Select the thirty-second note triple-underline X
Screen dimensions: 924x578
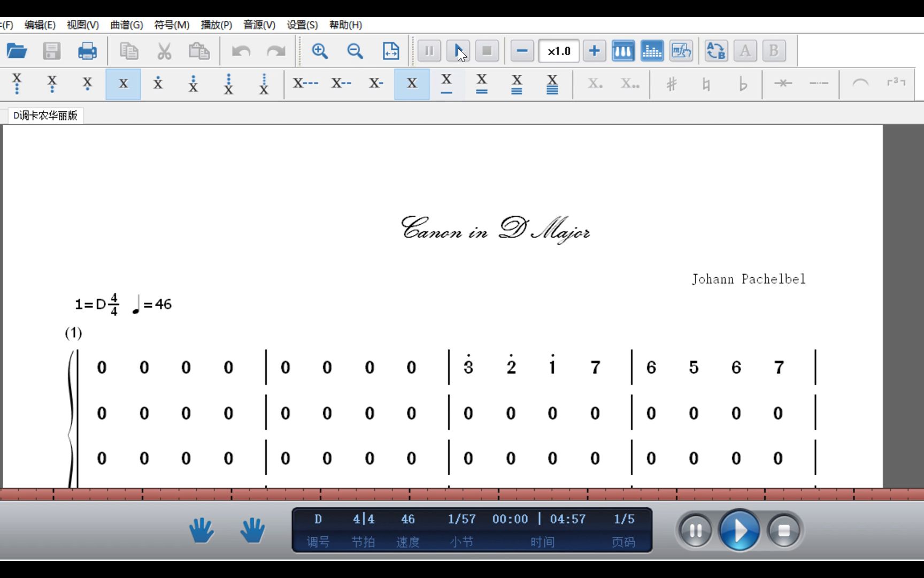click(x=517, y=84)
